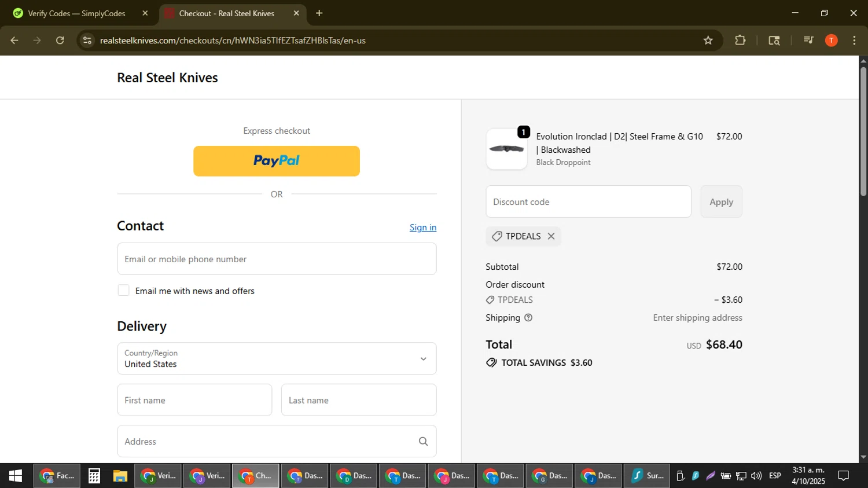Switch the ESP input language indicator
Screen dimensions: 868x488
click(775, 476)
